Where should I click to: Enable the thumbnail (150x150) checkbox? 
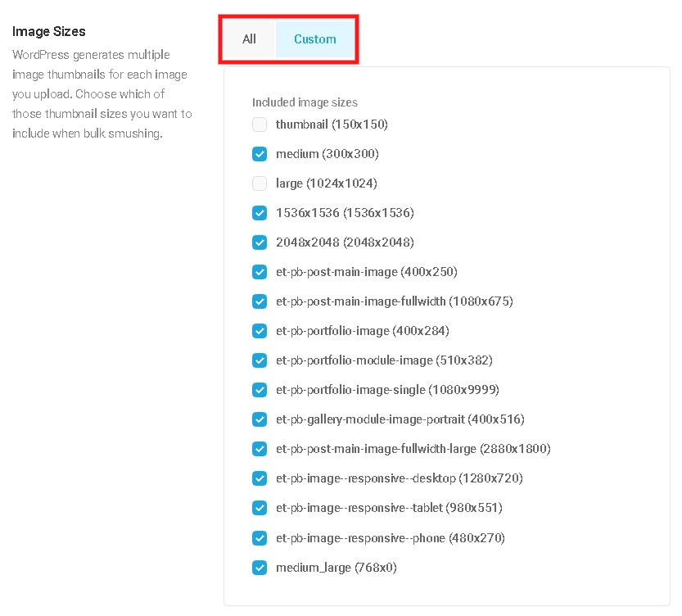point(260,125)
